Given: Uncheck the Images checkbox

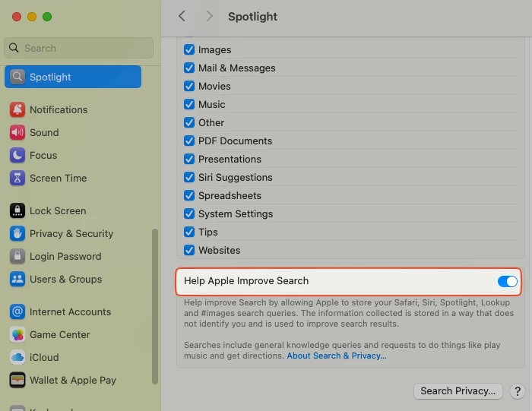Looking at the screenshot, I should point(189,49).
